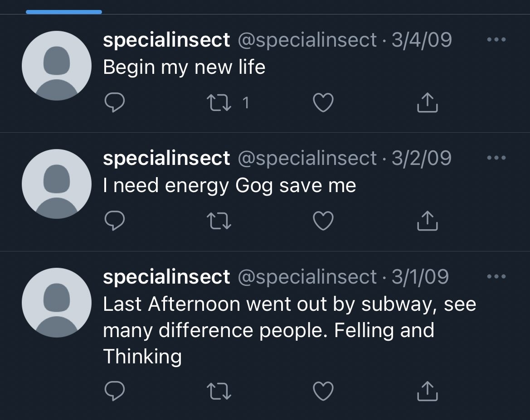Like the subway afternoon tweet

[x=324, y=392]
